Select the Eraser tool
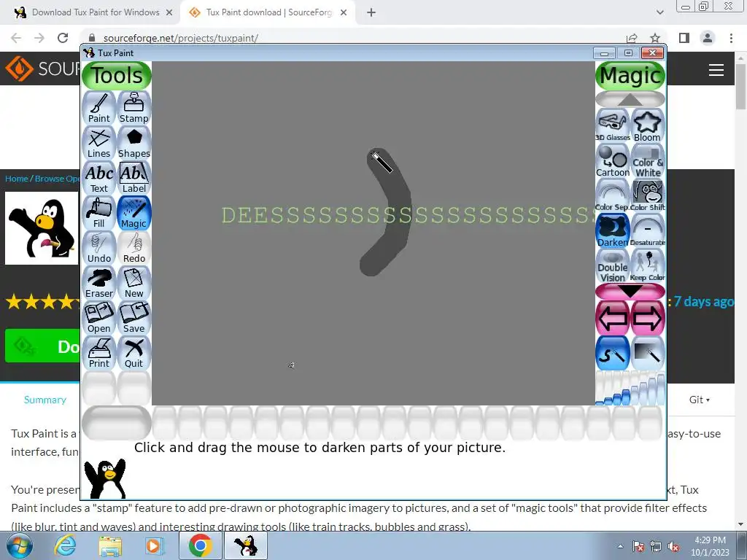Screen dimensions: 747x560 point(99,283)
